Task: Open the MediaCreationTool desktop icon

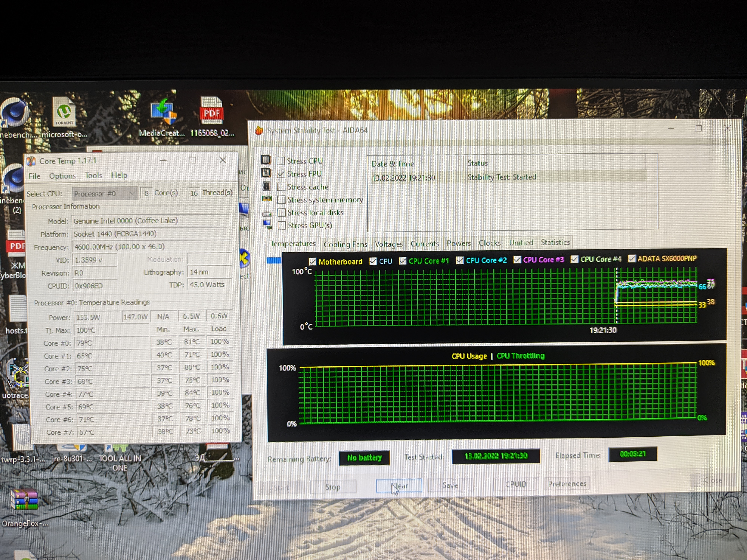Action: [x=163, y=113]
